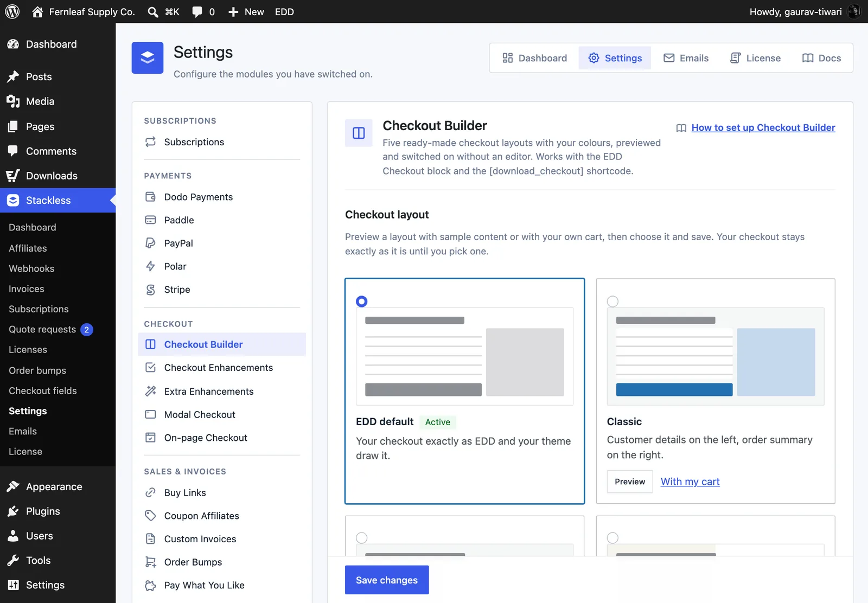The height and width of the screenshot is (603, 868).
Task: Open the With my cart link
Action: (x=690, y=482)
